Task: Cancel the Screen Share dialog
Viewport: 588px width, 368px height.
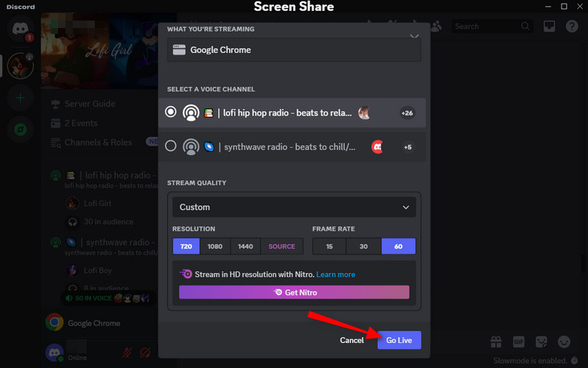Action: pos(351,340)
